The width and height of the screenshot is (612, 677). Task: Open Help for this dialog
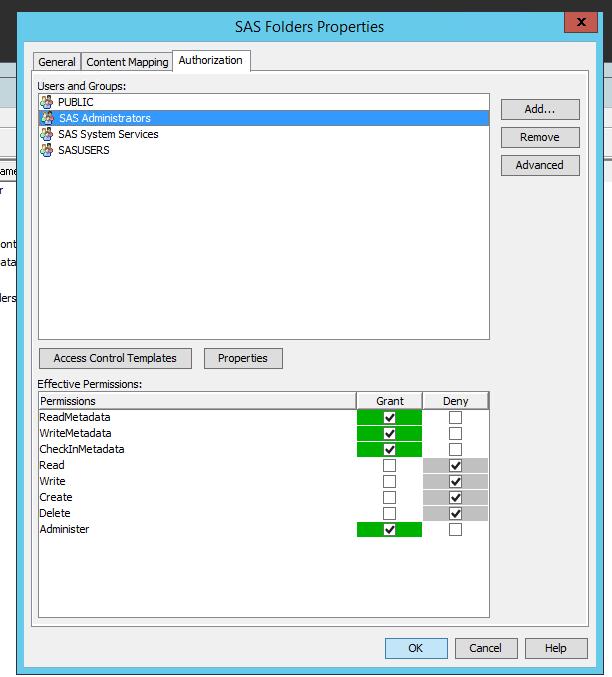[556, 649]
